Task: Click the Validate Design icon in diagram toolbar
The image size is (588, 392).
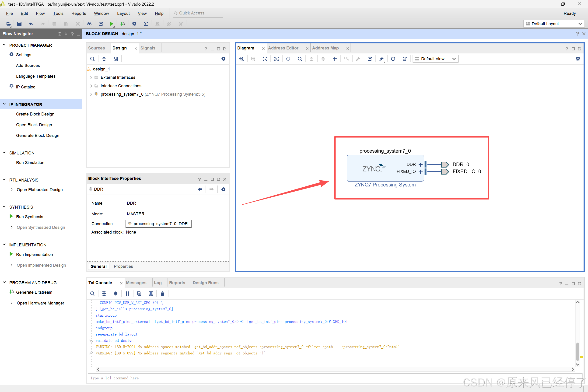Action: pos(370,59)
